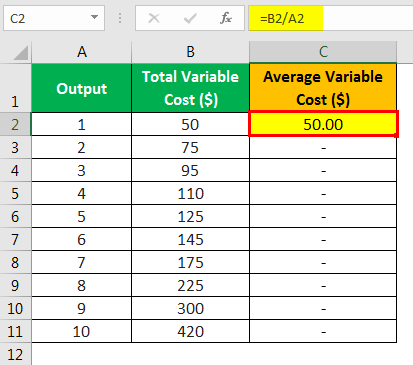Screen dimensions: 413x365
Task: Select row 4 header
Action: (15, 170)
